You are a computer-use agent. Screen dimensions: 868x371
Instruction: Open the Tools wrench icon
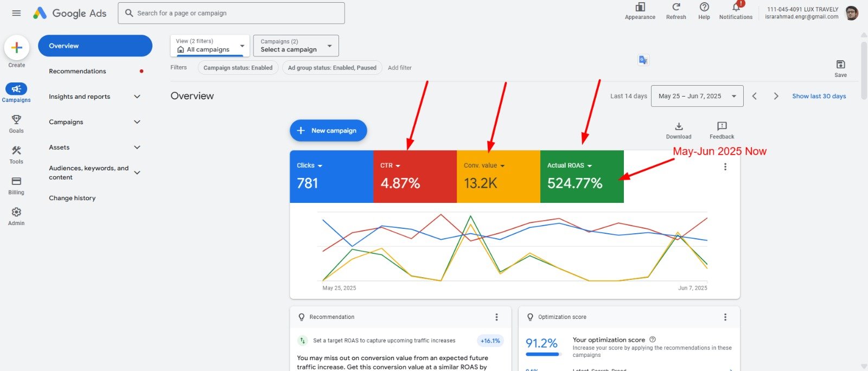click(x=16, y=151)
